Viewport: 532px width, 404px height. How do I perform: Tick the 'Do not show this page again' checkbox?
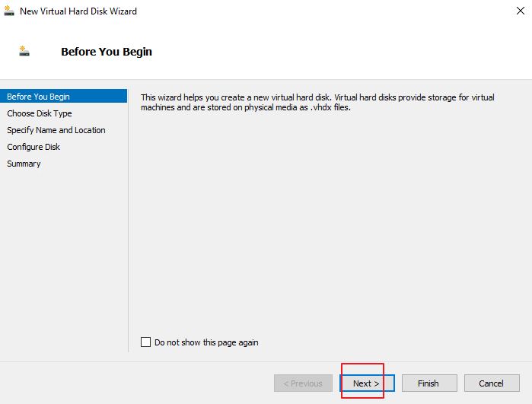click(146, 342)
